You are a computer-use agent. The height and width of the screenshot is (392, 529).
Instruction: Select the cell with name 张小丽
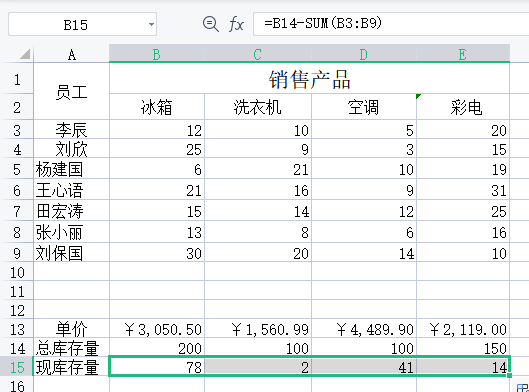pyautogui.click(x=72, y=232)
